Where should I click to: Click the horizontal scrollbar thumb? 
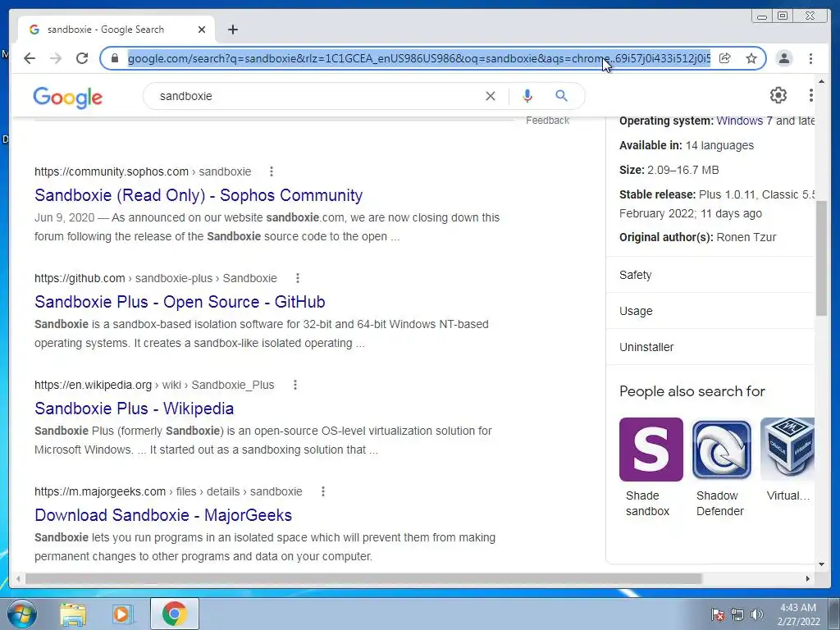pyautogui.click(x=363, y=578)
